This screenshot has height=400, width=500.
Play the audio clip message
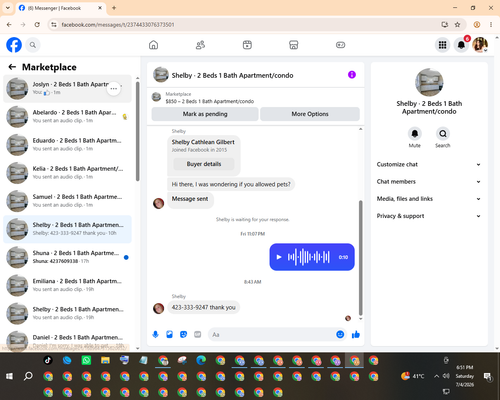(x=279, y=257)
